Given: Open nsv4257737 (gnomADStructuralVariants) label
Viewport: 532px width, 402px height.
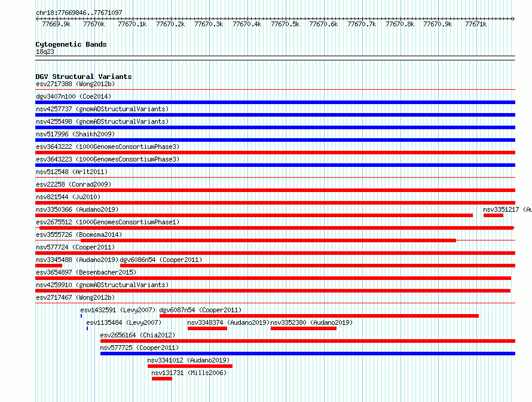Looking at the screenshot, I should (102, 109).
